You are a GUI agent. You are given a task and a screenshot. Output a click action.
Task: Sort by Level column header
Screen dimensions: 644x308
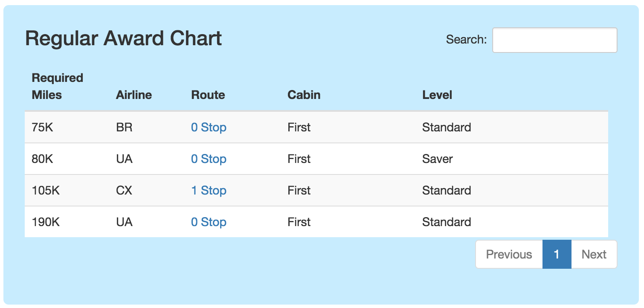click(437, 95)
